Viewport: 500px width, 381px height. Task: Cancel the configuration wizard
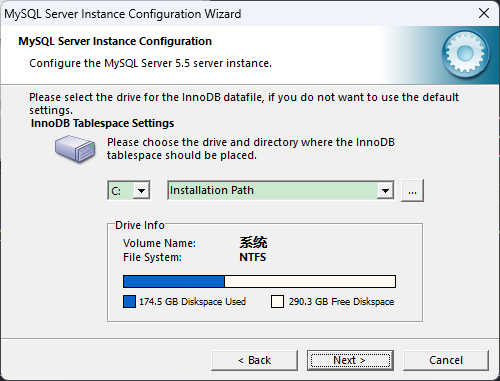[446, 360]
